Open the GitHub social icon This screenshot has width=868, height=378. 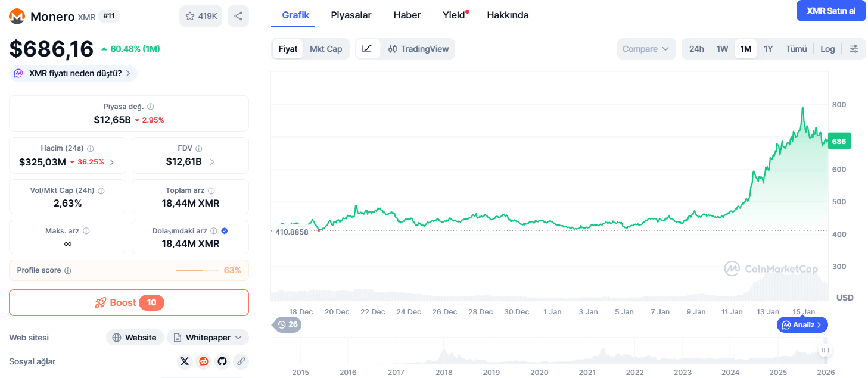(222, 361)
